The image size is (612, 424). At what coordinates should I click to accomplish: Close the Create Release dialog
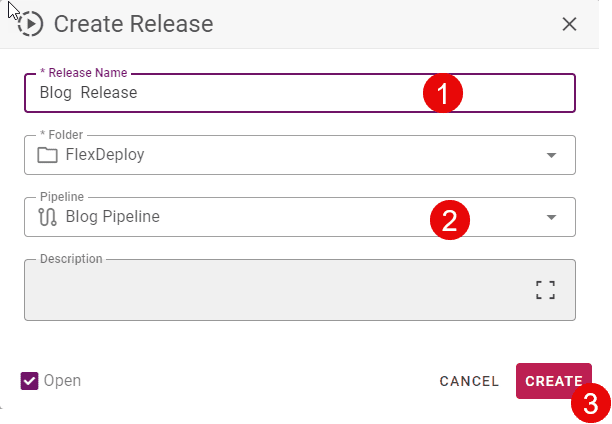569,24
